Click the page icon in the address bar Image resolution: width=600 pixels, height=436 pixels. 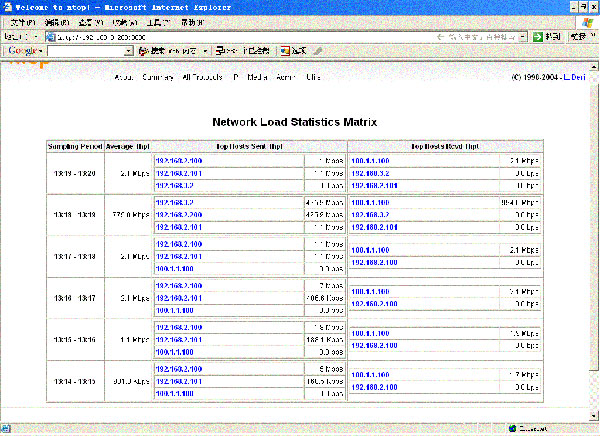click(x=51, y=37)
